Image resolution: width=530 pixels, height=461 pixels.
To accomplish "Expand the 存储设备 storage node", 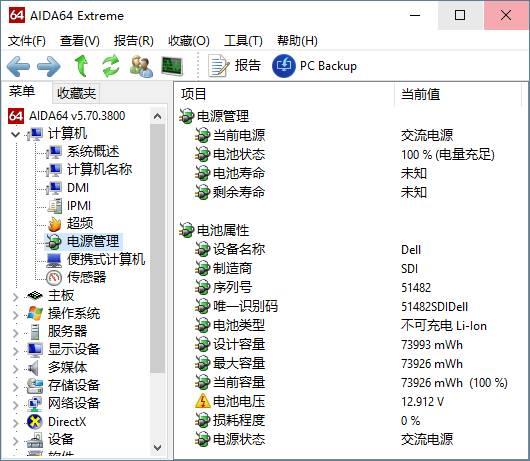I will pos(15,386).
